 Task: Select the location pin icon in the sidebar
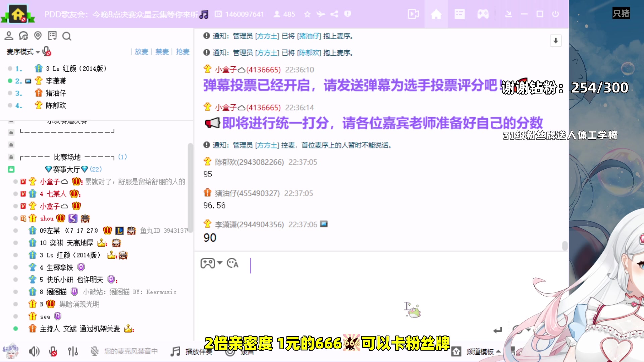coord(37,36)
